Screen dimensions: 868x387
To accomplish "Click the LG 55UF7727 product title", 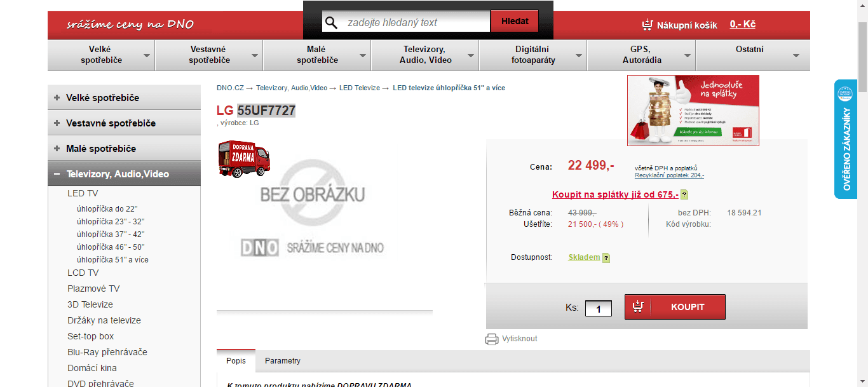I will (256, 111).
